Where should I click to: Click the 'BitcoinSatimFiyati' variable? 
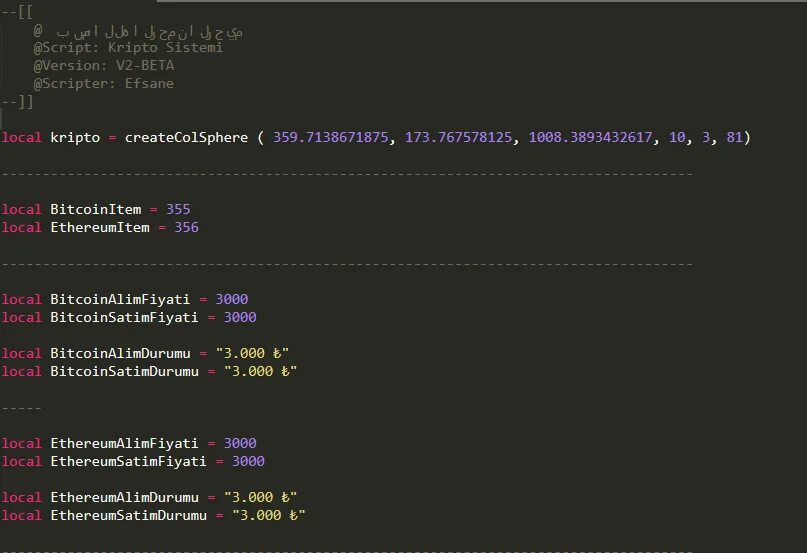(x=124, y=318)
